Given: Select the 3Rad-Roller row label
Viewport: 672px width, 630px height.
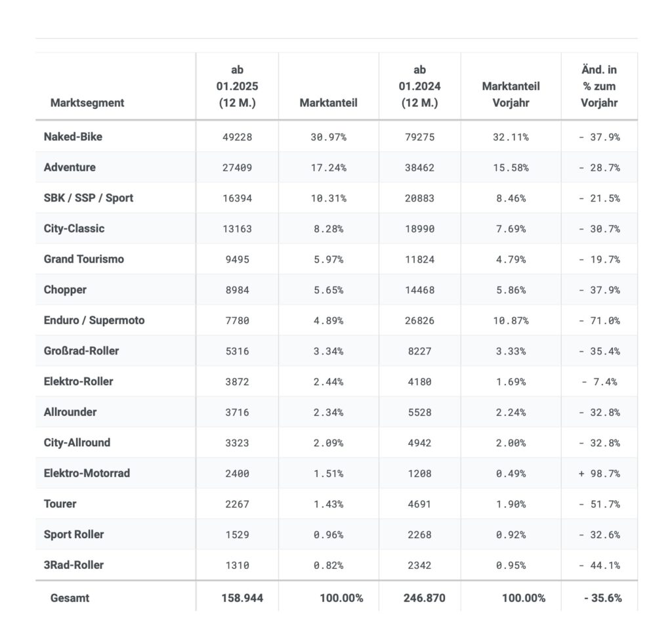Looking at the screenshot, I should (x=73, y=564).
